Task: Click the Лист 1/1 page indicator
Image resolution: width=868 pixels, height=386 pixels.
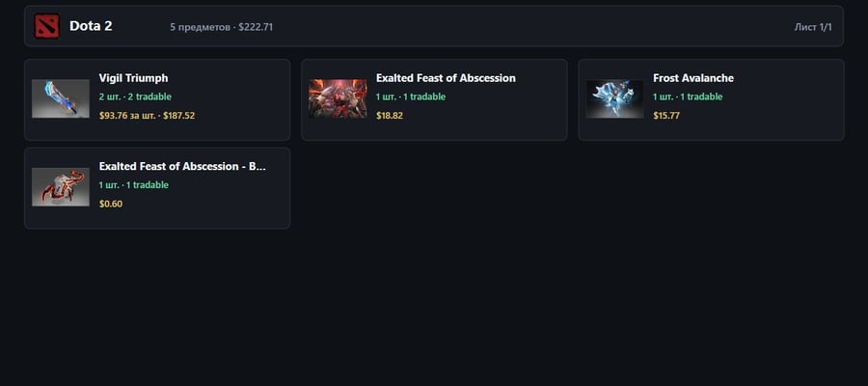Action: (813, 27)
